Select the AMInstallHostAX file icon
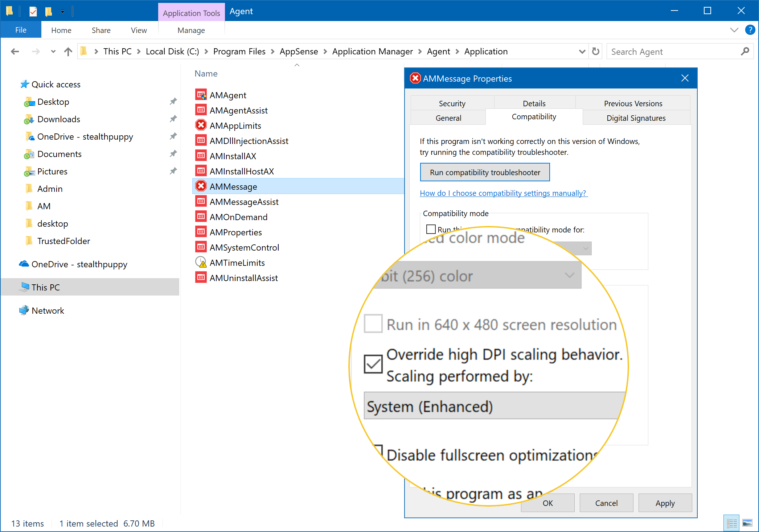 point(201,171)
